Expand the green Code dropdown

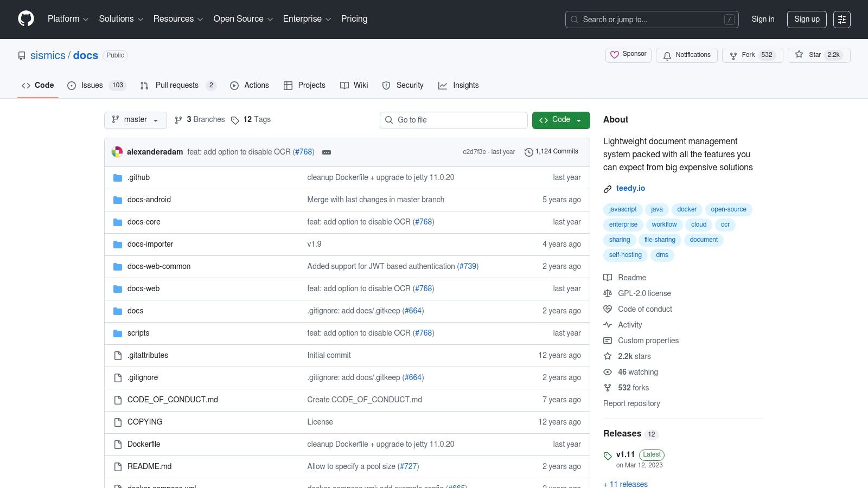click(560, 120)
